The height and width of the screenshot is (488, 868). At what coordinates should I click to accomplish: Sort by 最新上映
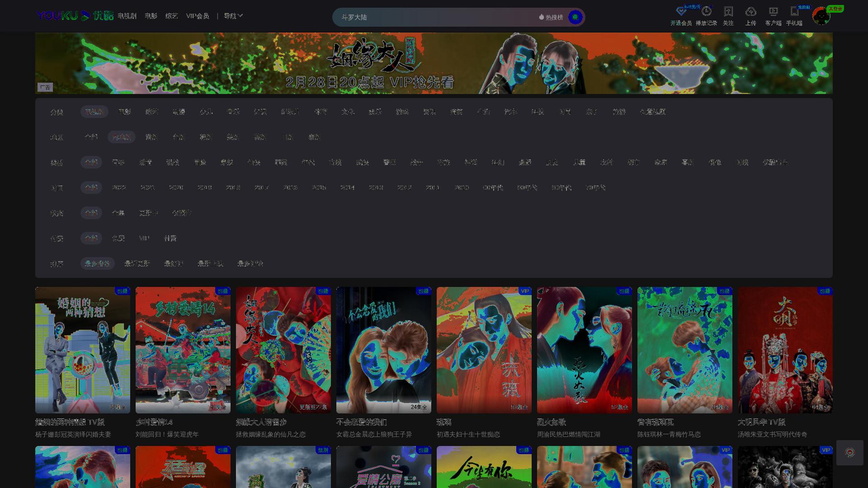(x=210, y=263)
